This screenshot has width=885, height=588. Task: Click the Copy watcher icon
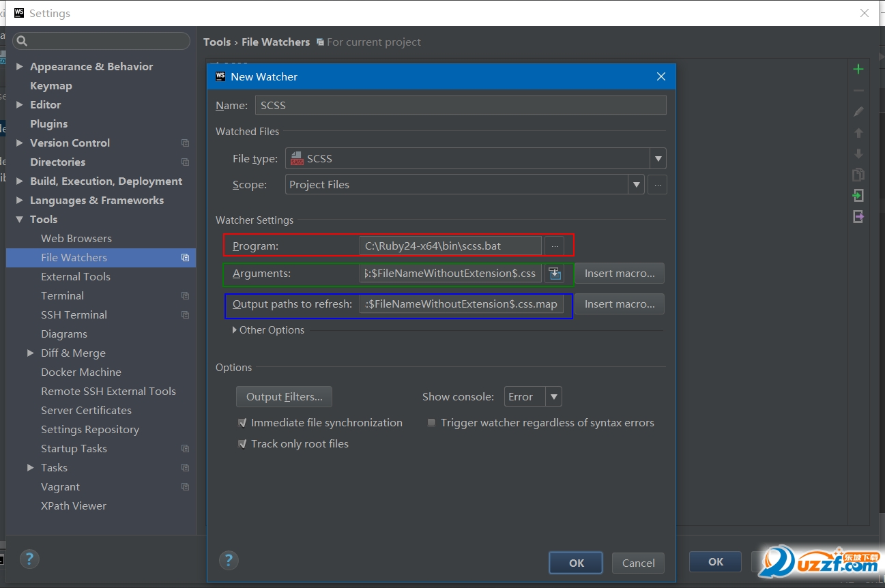coord(858,175)
